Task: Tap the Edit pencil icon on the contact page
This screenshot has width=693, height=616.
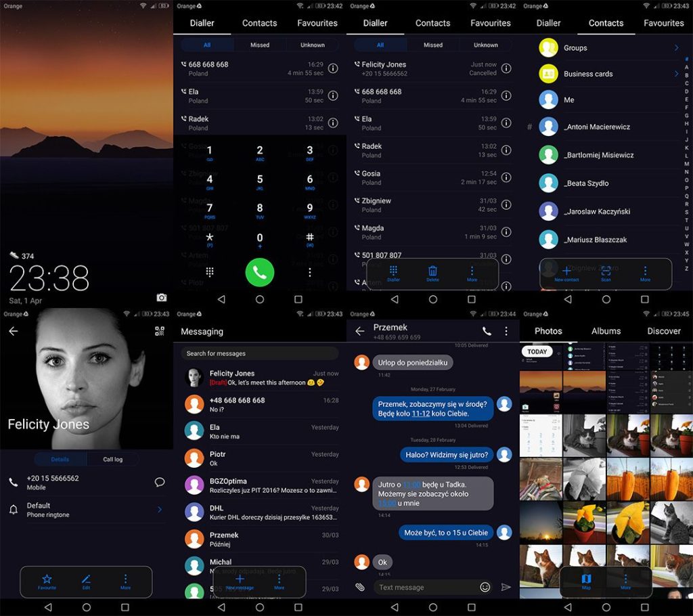Action: (x=86, y=580)
